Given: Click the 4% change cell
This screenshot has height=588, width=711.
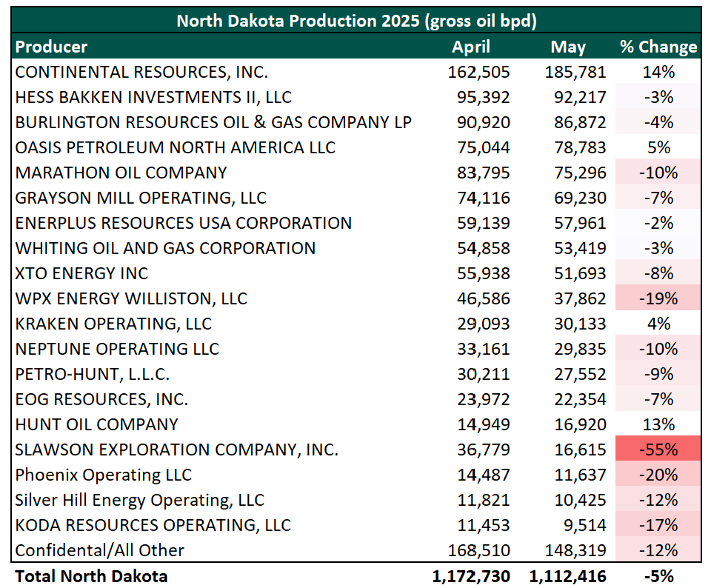Looking at the screenshot, I should (658, 324).
